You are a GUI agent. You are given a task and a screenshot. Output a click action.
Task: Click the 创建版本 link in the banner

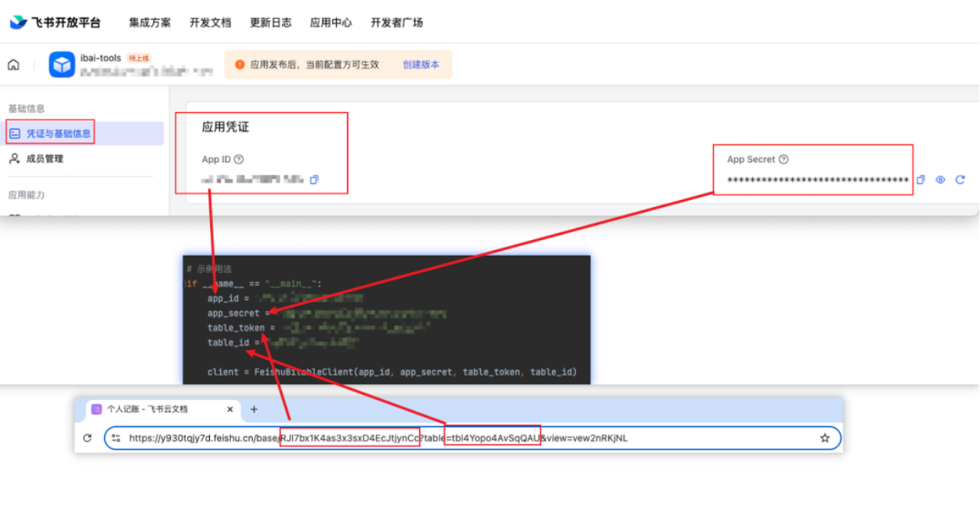[x=421, y=65]
